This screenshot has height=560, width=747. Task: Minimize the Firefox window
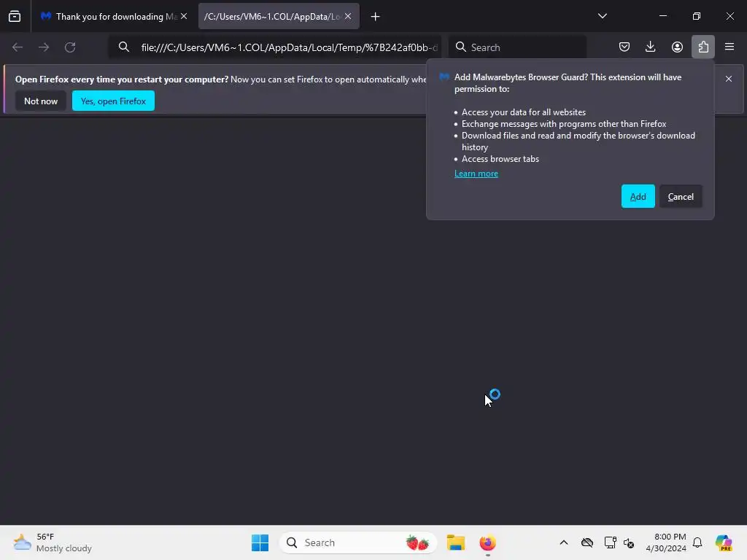[662, 16]
